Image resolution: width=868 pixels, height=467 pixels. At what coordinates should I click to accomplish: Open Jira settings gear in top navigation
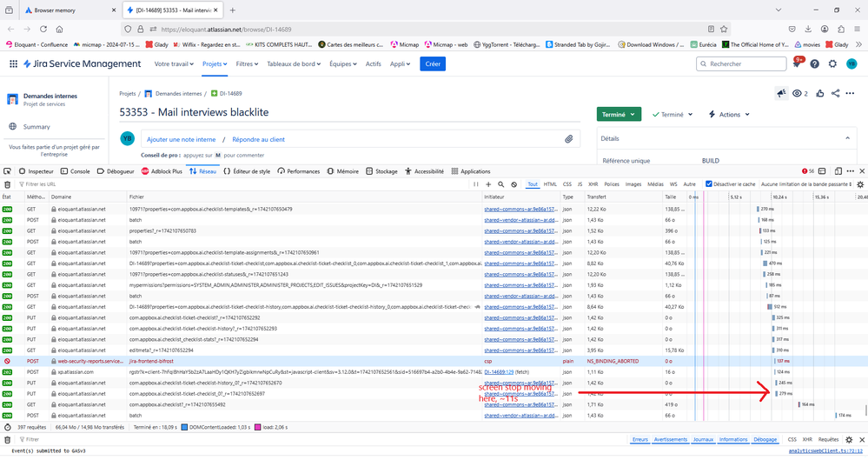click(x=832, y=63)
